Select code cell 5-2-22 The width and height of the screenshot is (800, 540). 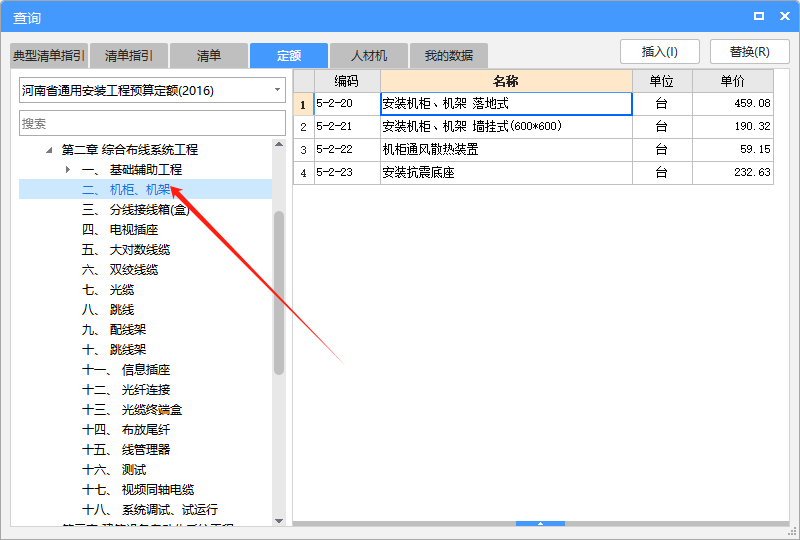[347, 150]
